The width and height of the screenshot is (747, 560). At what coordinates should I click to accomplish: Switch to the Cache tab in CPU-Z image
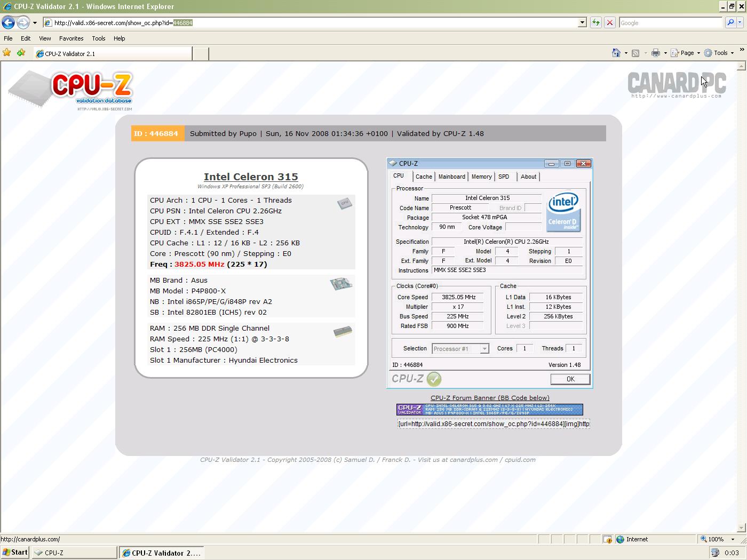[x=424, y=177]
